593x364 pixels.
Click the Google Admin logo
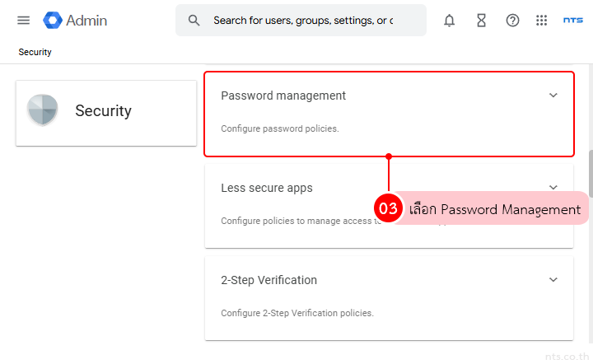tap(54, 21)
